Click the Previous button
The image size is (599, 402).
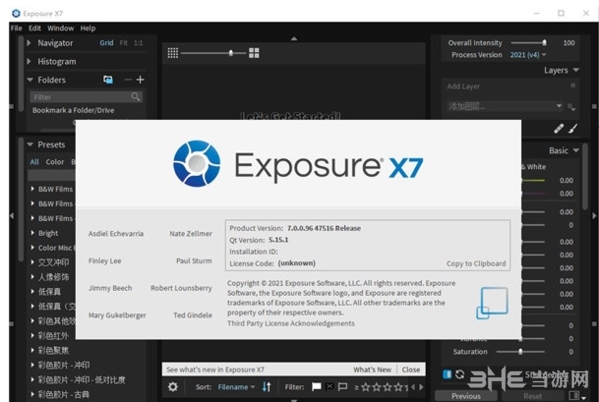click(466, 396)
